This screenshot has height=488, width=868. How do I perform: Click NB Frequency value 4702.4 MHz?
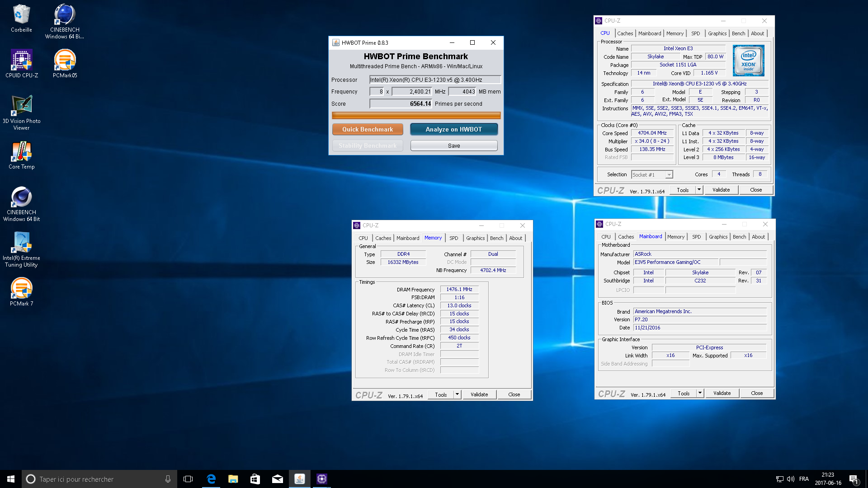493,270
